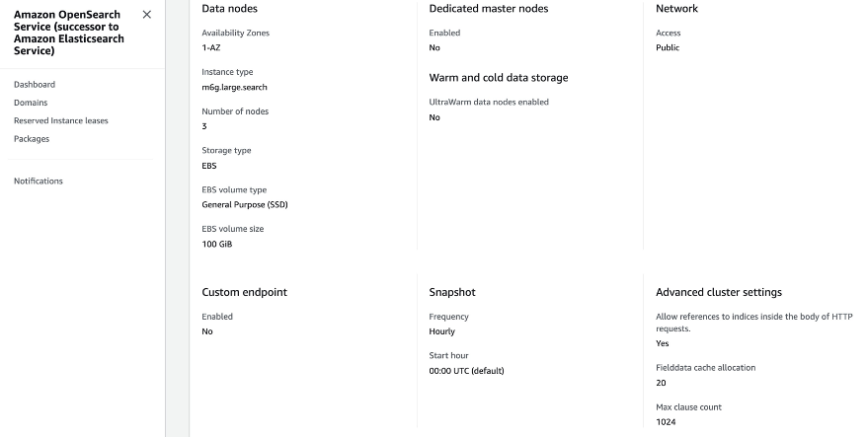Select the m6g.large.search instance type value
This screenshot has height=437, width=868.
pyautogui.click(x=234, y=88)
